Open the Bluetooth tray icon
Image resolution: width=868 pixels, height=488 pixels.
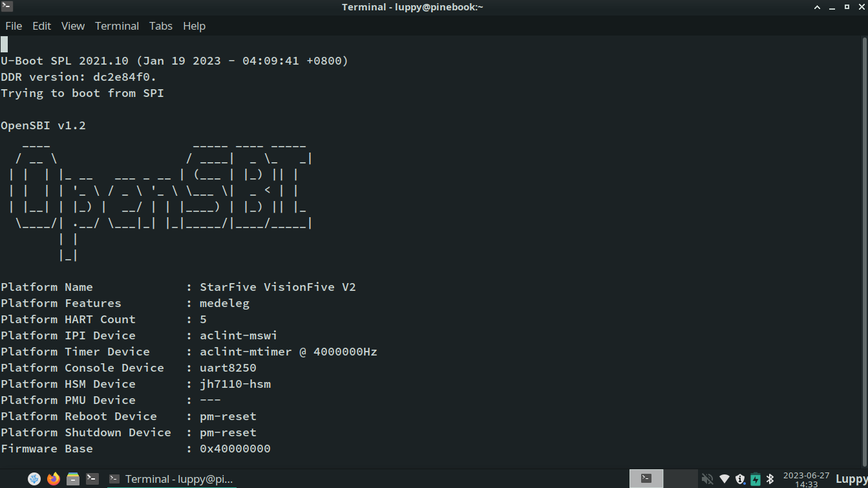770,479
